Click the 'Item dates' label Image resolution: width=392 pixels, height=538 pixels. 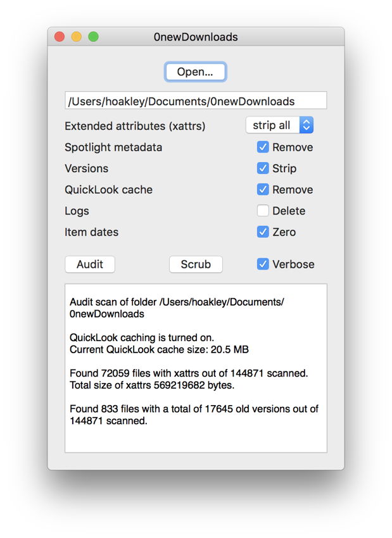[x=91, y=232]
